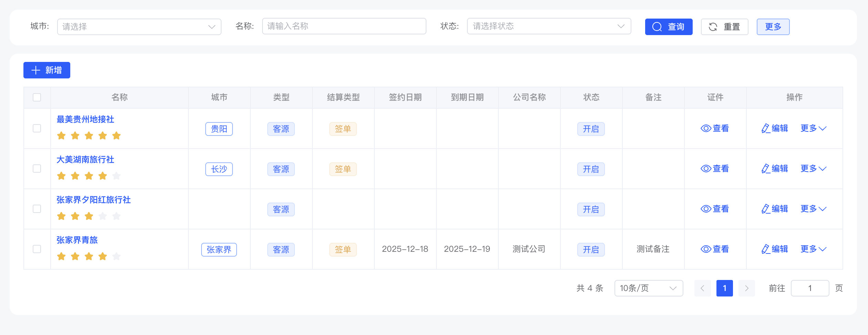868x335 pixels.
Task: Open the 城市 city dropdown filter
Action: [139, 27]
